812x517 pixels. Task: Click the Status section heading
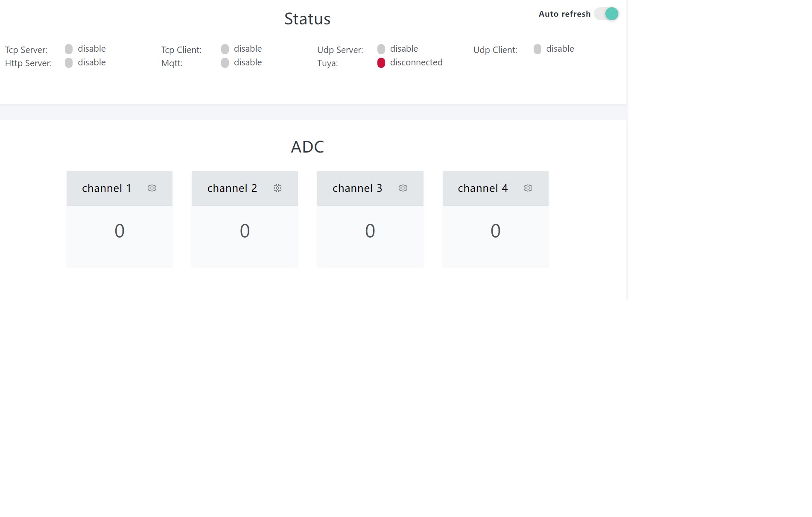click(x=307, y=19)
